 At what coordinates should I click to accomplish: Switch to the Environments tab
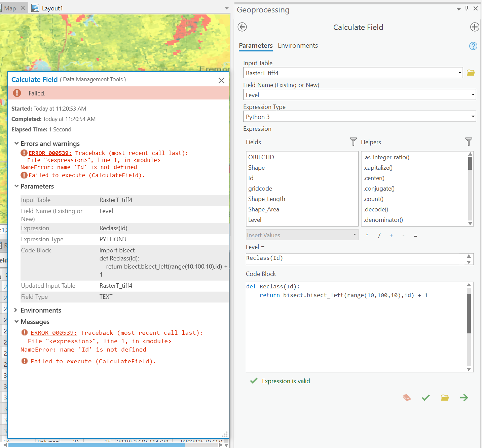pos(298,46)
